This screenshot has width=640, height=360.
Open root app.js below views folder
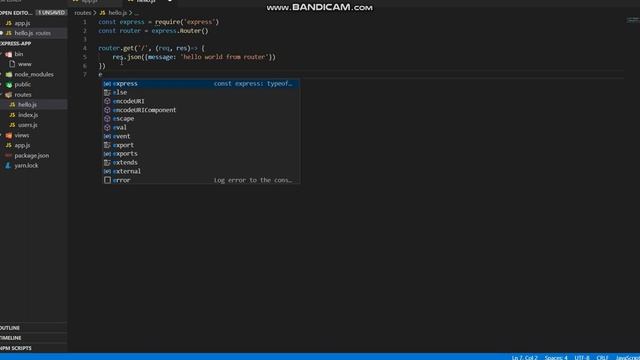tap(33, 145)
